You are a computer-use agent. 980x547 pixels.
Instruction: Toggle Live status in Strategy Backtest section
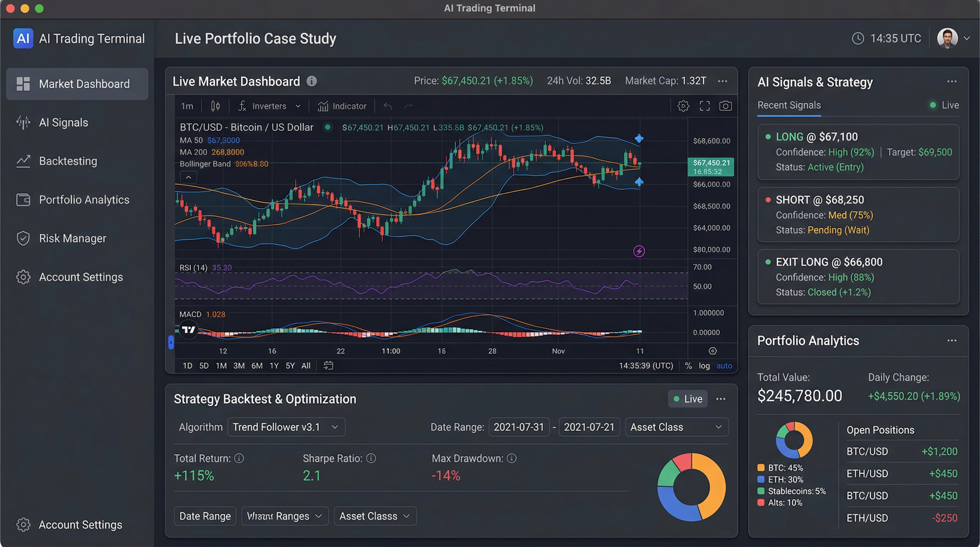click(x=687, y=398)
